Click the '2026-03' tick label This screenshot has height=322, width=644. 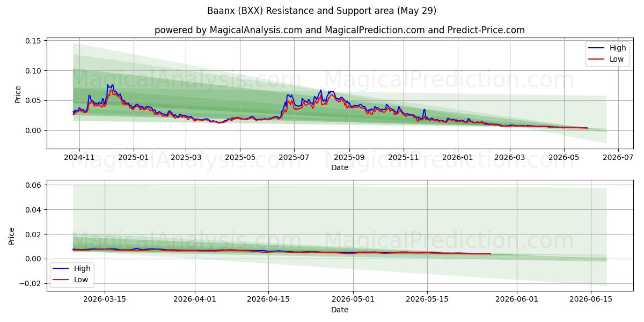(x=510, y=158)
